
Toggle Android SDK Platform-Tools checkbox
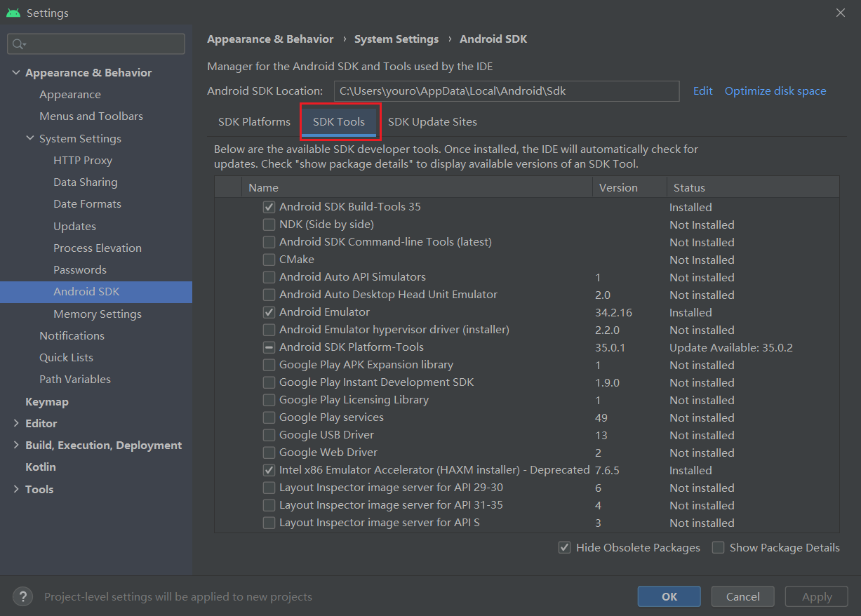click(269, 347)
